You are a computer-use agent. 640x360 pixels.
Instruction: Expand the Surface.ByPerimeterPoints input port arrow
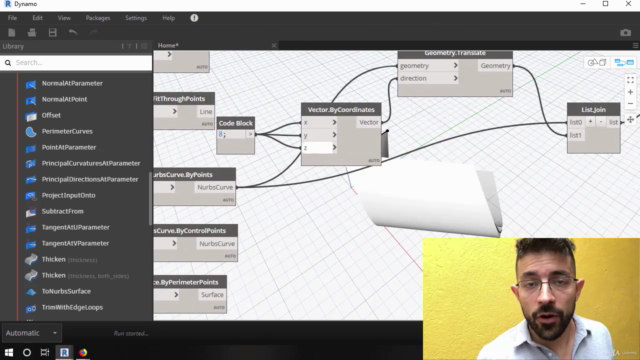tap(176, 295)
